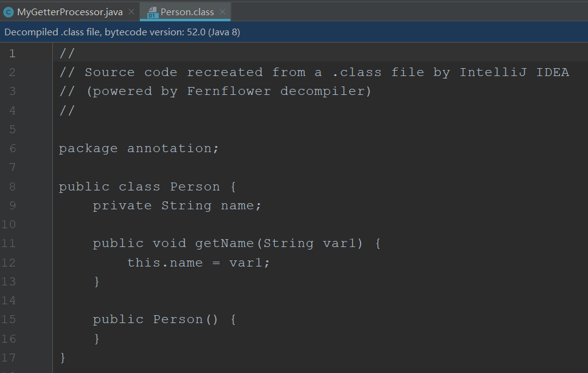The width and height of the screenshot is (588, 373).
Task: Click the decompiled .class file notification banner
Action: 294,32
